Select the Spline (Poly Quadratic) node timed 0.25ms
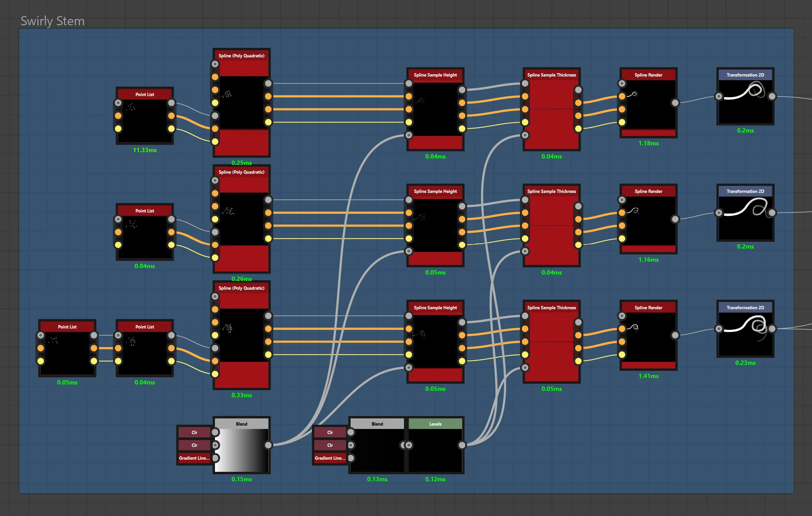Screen dimensions: 812x516 point(242,103)
